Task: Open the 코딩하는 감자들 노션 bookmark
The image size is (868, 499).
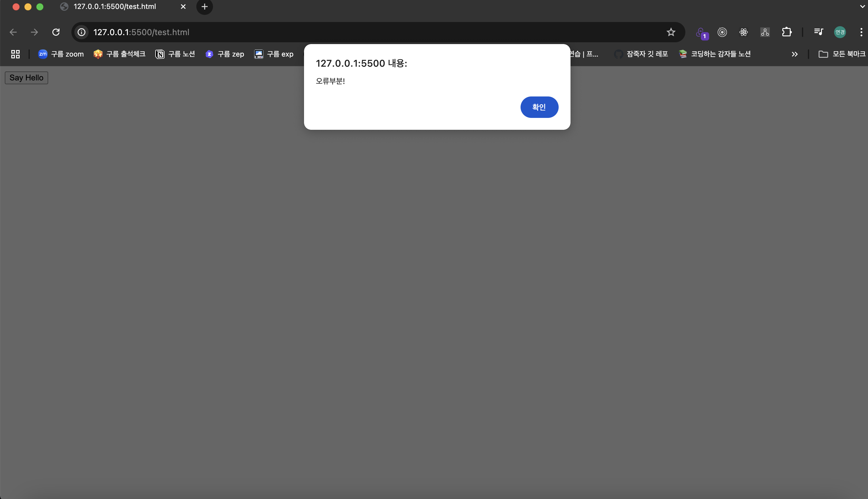Action: pyautogui.click(x=715, y=54)
